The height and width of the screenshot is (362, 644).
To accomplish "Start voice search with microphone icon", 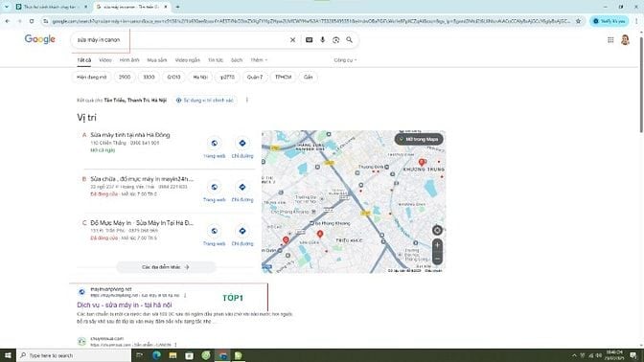I will (x=322, y=40).
